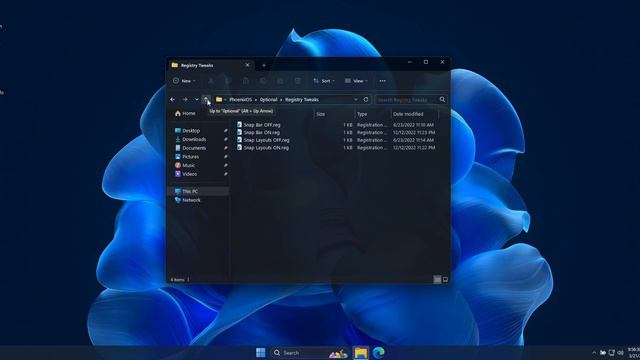
Task: Expand the address bar history dropdown
Action: [356, 99]
